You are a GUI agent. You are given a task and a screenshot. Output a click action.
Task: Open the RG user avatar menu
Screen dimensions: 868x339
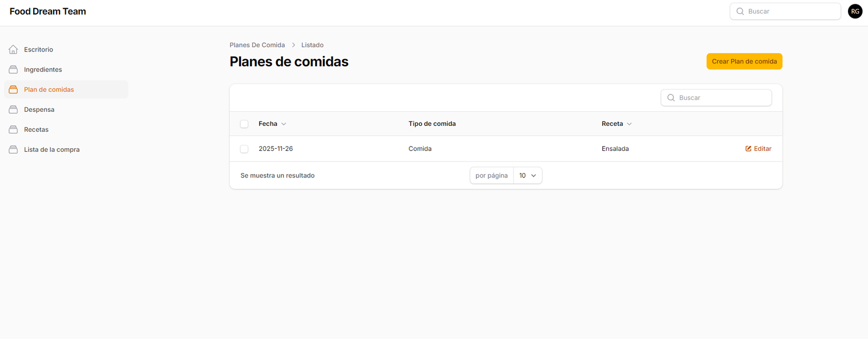point(855,11)
